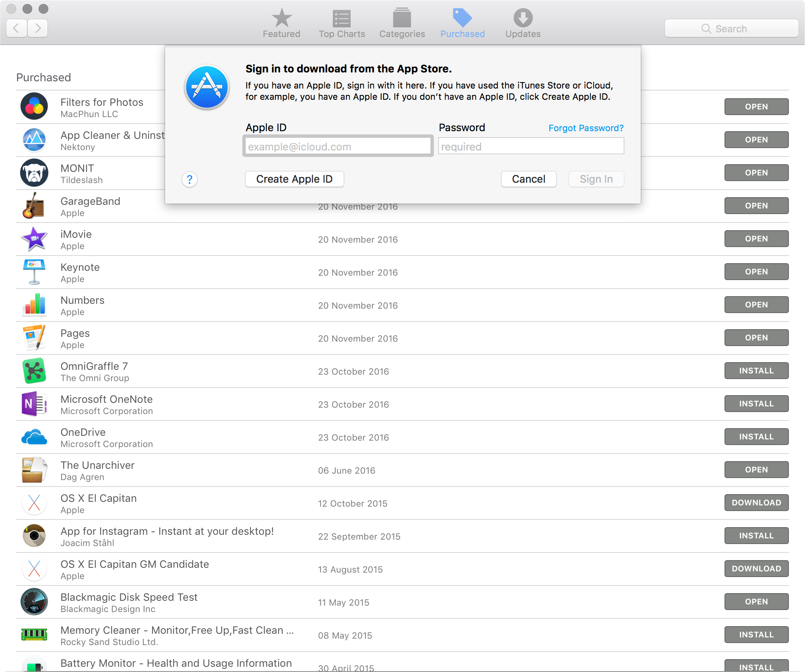805x672 pixels.
Task: Install Microsoft OneNote
Action: pos(756,404)
